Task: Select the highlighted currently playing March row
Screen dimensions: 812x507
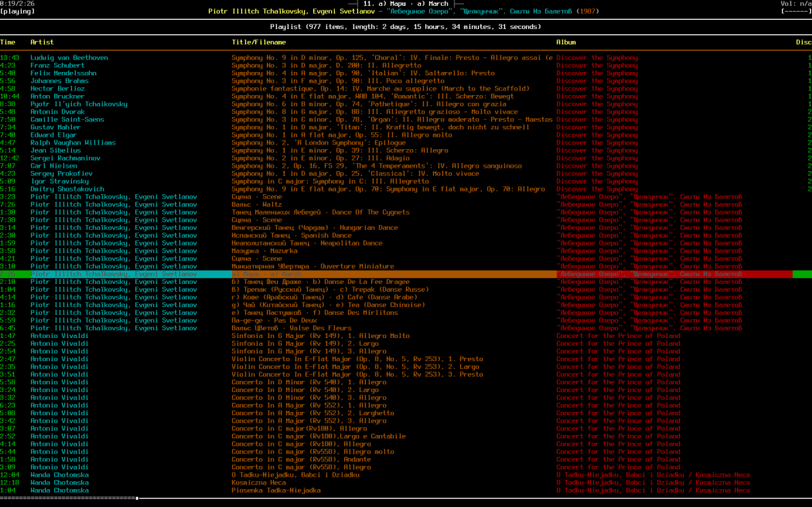Action: [x=406, y=274]
